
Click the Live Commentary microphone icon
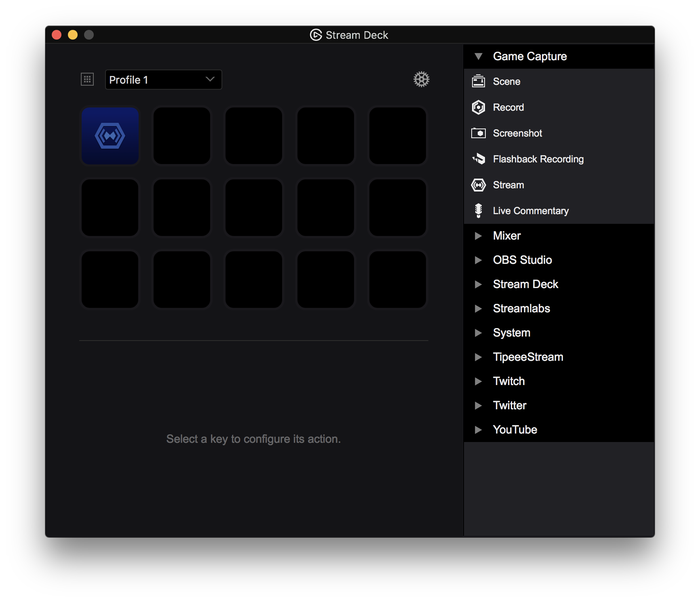[479, 210]
